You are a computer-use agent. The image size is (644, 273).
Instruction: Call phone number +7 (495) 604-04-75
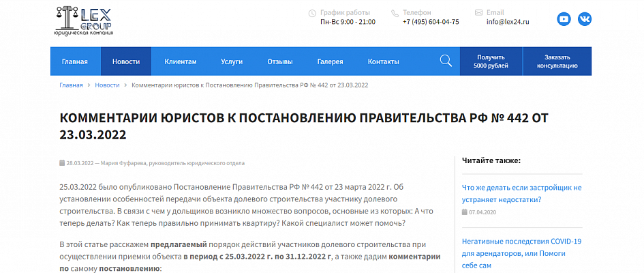coord(431,22)
